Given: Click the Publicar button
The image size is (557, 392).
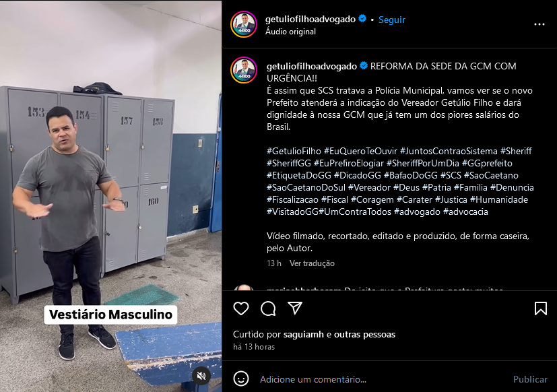Looking at the screenshot, I should pyautogui.click(x=530, y=379).
